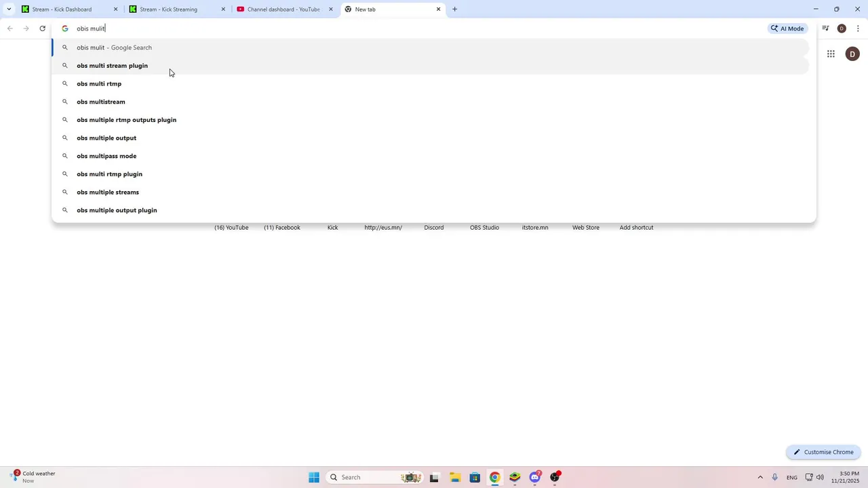This screenshot has height=488, width=868.
Task: Open the Facebook shortcut
Action: (282, 228)
